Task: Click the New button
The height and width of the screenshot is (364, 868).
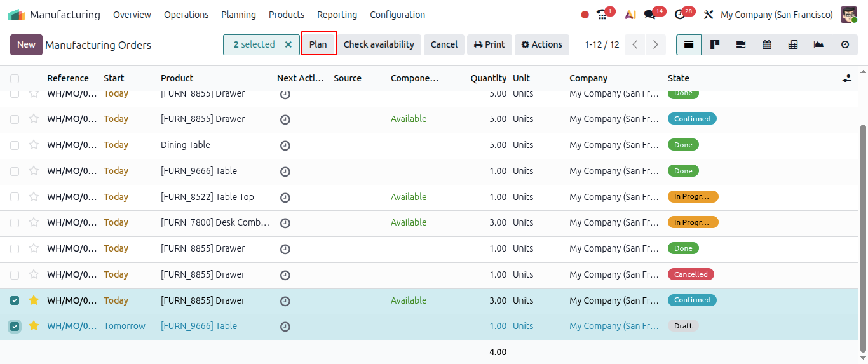Action: (26, 44)
